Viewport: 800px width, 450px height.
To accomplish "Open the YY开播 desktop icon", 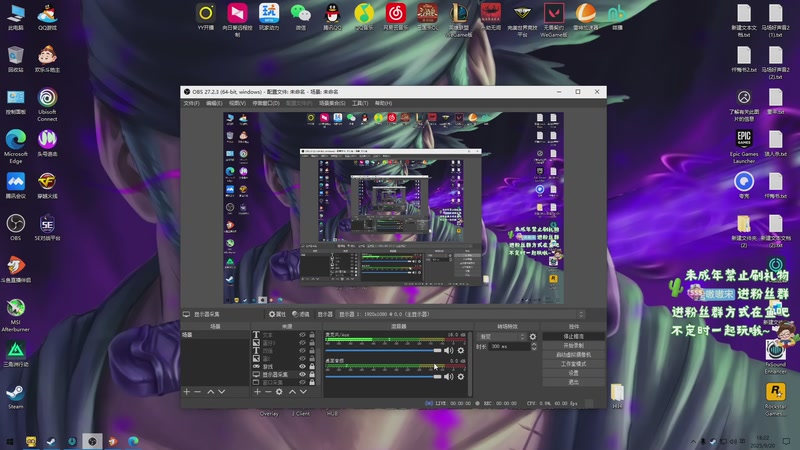I will 206,16.
